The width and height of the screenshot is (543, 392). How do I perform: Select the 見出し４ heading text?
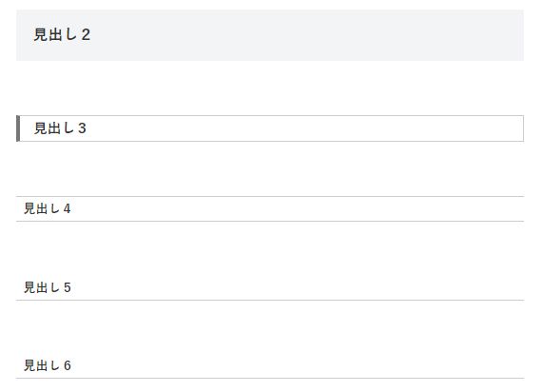coord(48,208)
